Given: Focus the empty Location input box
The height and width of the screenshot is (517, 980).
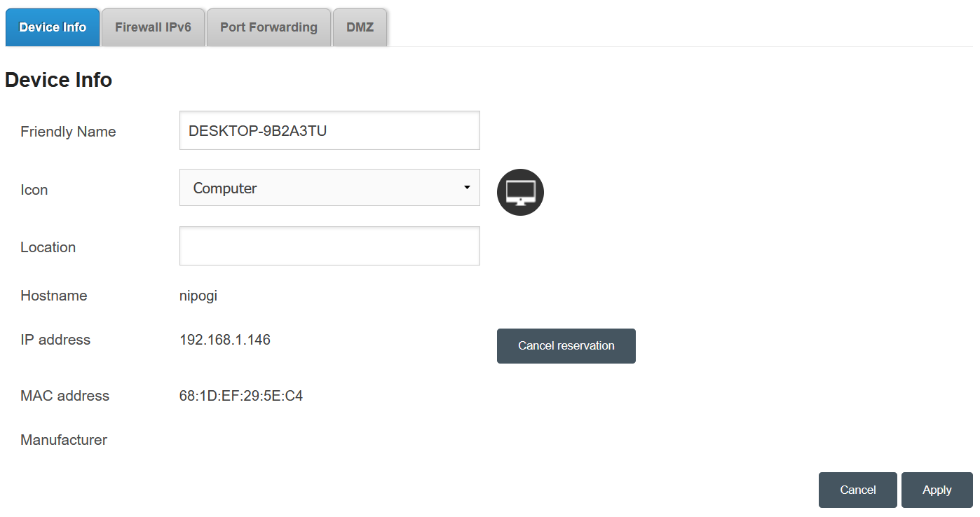Looking at the screenshot, I should (x=329, y=246).
